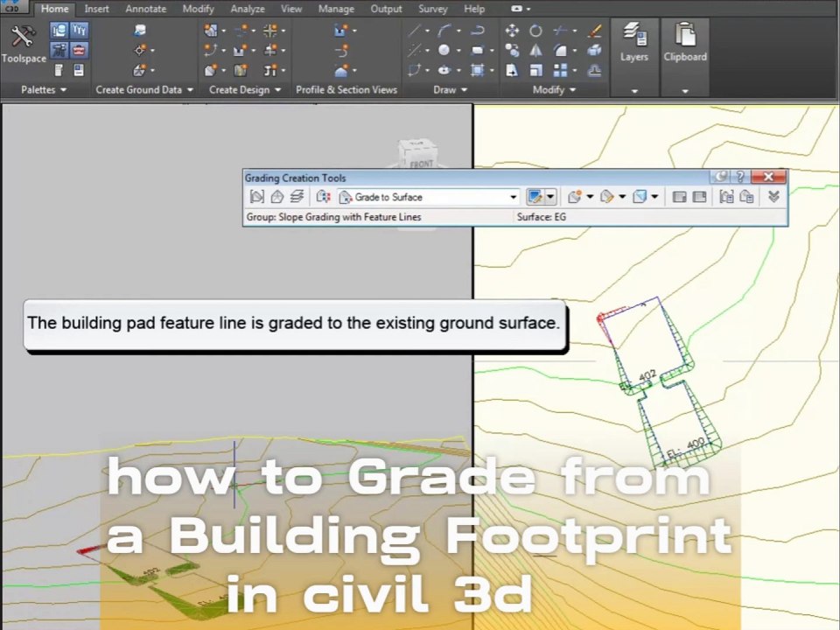Screen dimensions: 840x630
Task: Open the Output ribbon tab
Action: [x=386, y=9]
